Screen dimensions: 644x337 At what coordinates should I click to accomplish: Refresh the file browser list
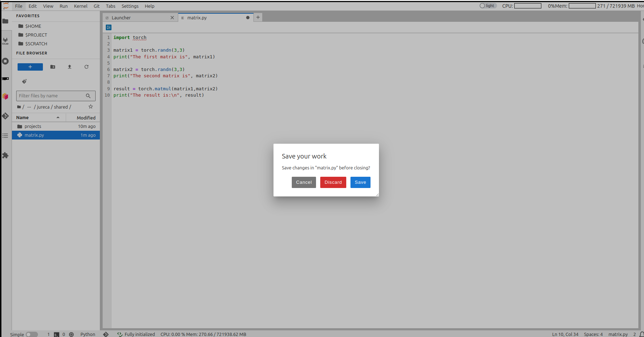86,67
